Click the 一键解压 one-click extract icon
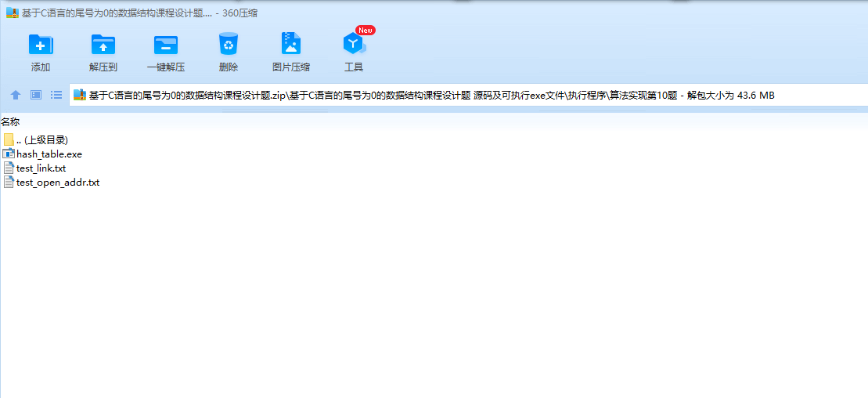The height and width of the screenshot is (398, 868). pos(165,45)
